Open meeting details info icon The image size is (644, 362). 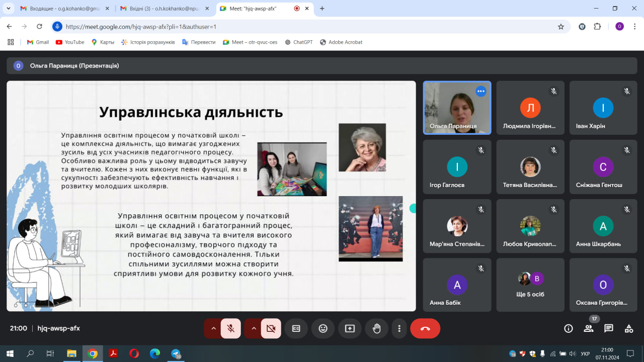569,328
